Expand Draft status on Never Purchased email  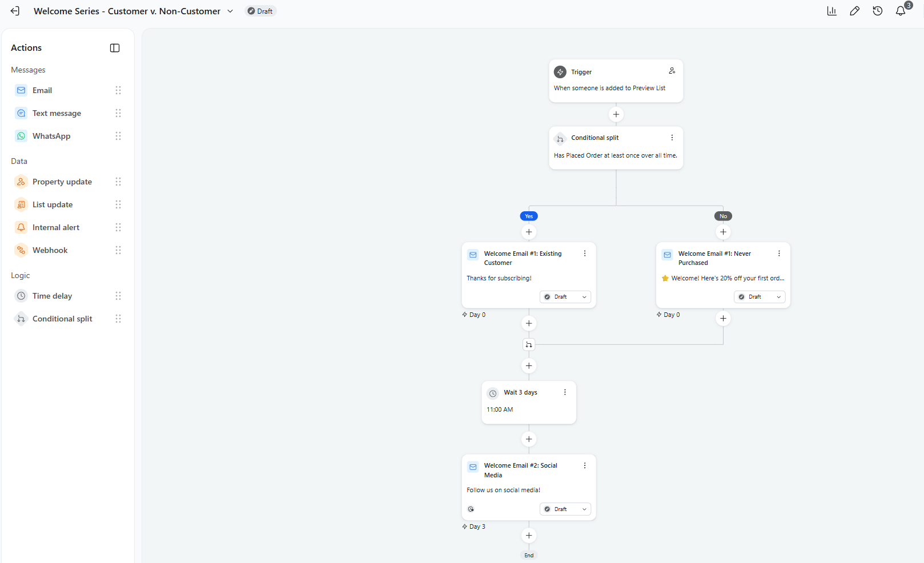(760, 297)
